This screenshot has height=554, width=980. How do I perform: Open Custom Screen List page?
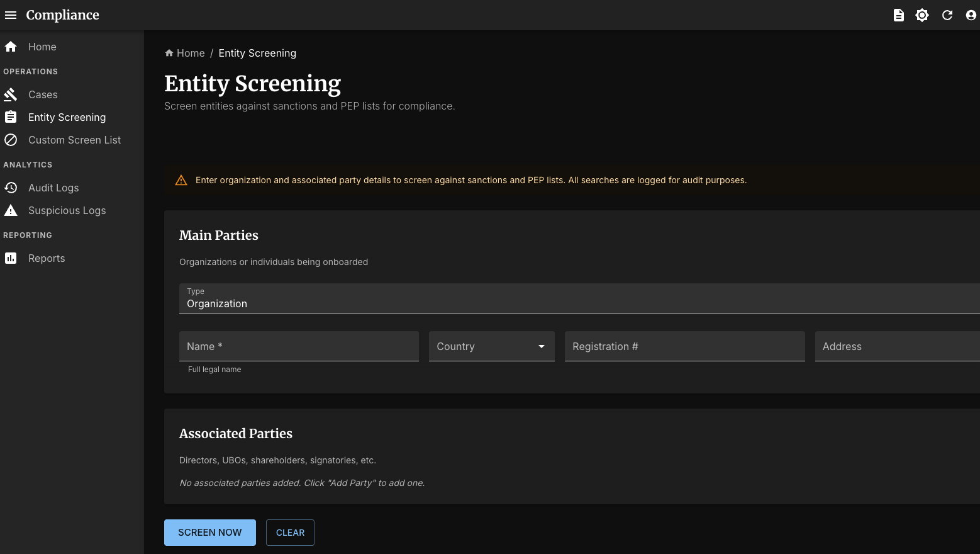(72, 140)
